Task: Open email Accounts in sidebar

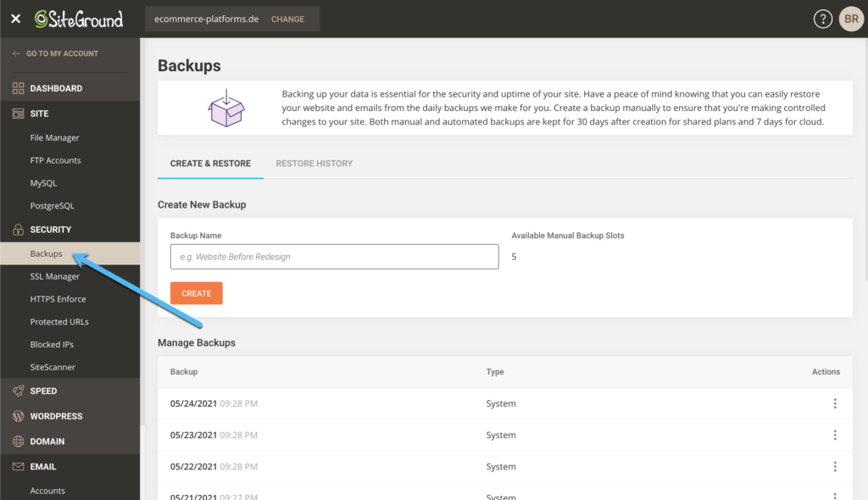Action: click(x=47, y=491)
